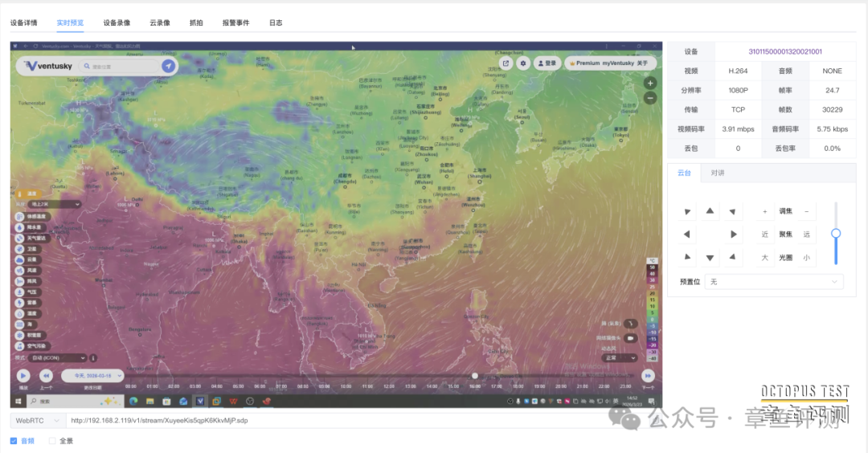Click the model info icon
Viewport: 868px width, 453px height.
(93, 358)
